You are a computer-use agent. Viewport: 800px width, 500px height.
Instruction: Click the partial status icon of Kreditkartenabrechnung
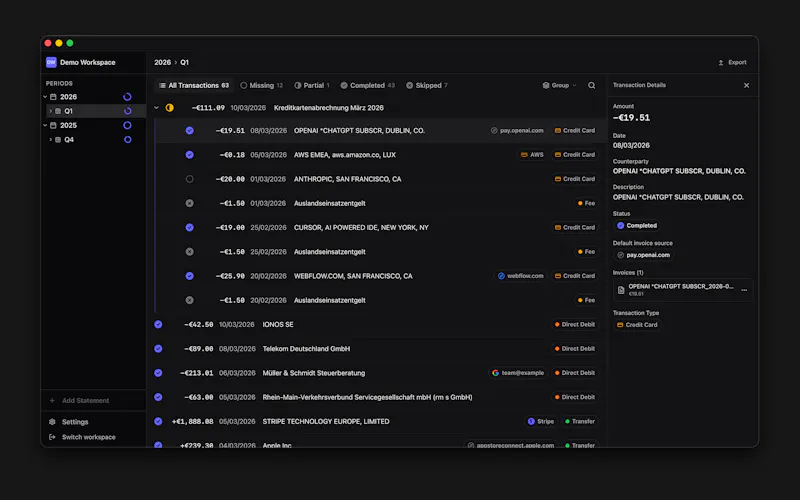169,108
